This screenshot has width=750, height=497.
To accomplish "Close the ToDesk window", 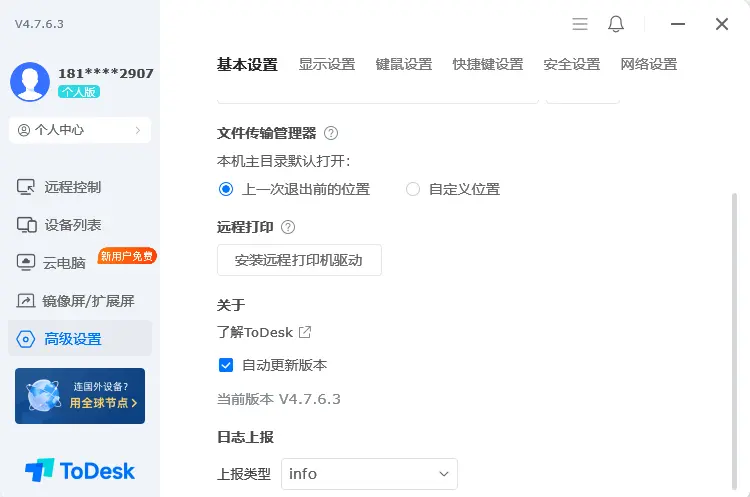I will pyautogui.click(x=722, y=24).
